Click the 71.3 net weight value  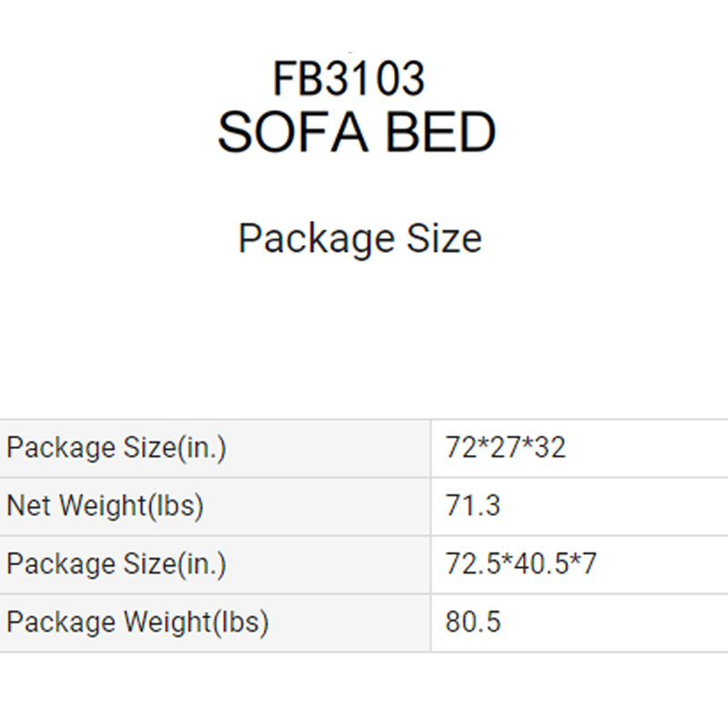tap(472, 506)
